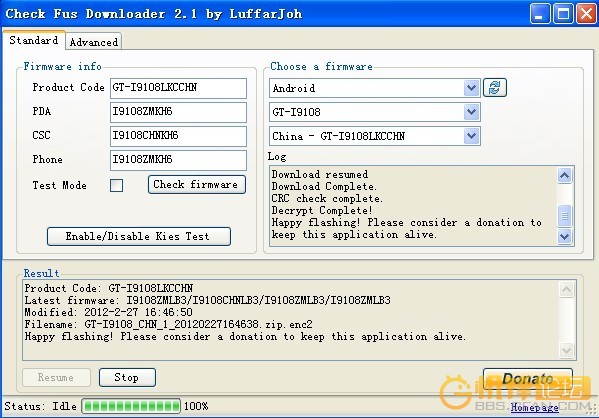Screen dimensions: 599x418
Task: Close the Check Fus Downloader window
Action: coord(586,14)
